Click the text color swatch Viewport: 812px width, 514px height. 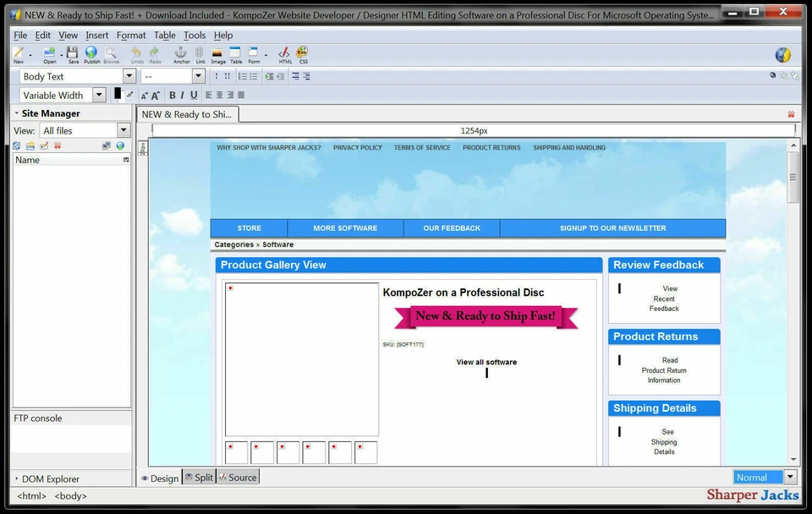[116, 95]
